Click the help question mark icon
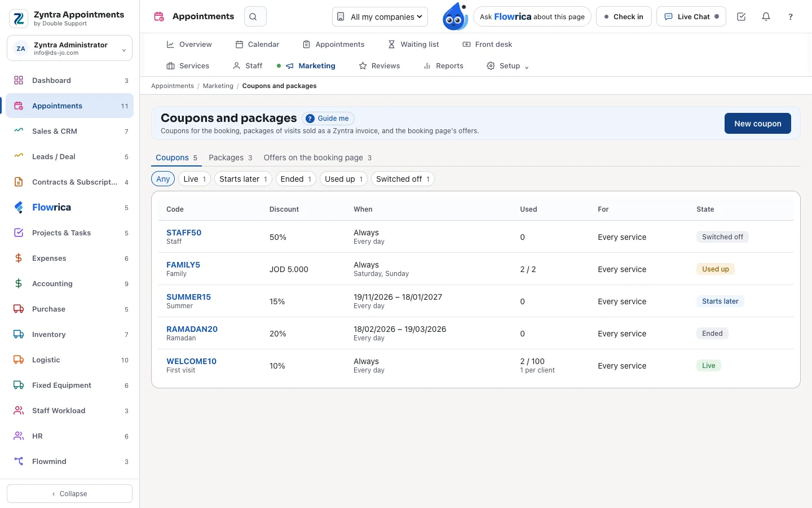 (791, 17)
